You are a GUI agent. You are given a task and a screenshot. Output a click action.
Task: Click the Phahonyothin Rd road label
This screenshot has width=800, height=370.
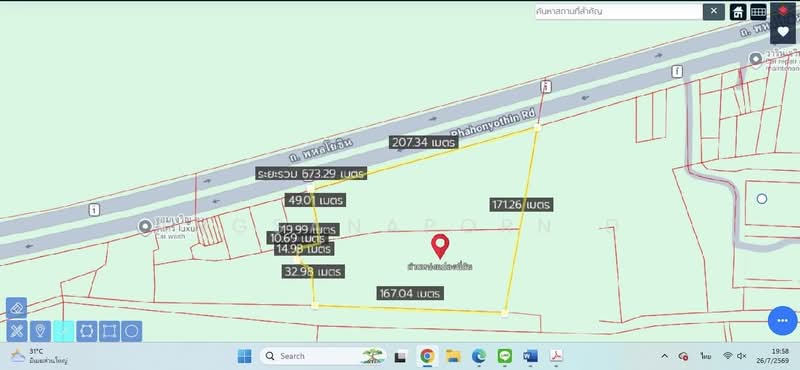[x=493, y=125]
